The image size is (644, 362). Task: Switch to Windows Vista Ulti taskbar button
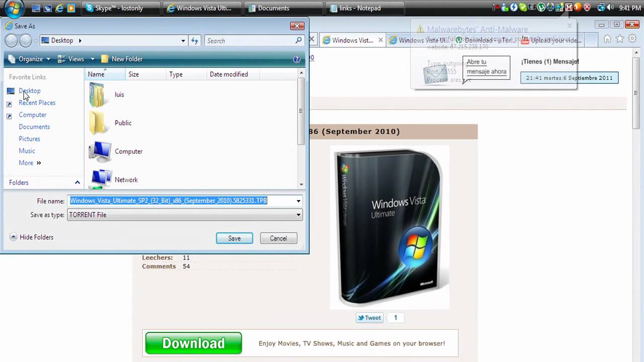pos(203,8)
